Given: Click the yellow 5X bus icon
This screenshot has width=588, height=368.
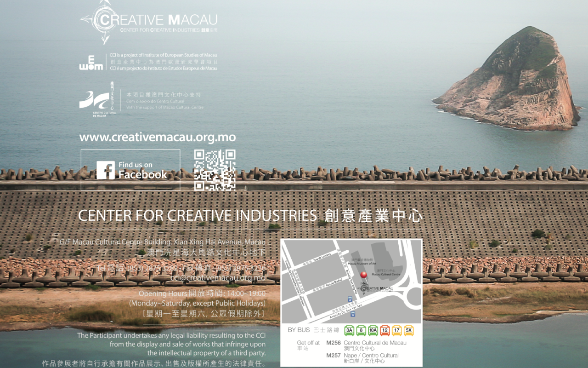Looking at the screenshot, I should tap(409, 331).
